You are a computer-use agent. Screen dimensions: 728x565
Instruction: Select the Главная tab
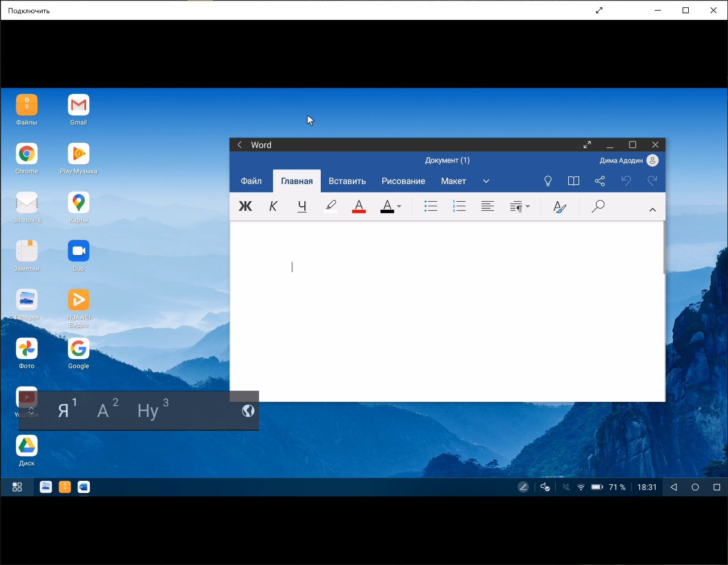tap(297, 181)
